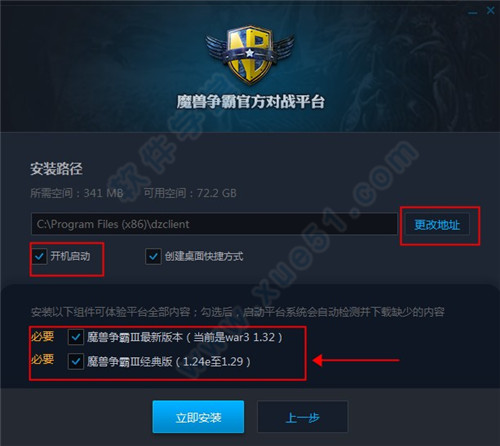Click the 安装路径 heading
Image resolution: width=500 pixels, height=446 pixels.
pos(56,169)
